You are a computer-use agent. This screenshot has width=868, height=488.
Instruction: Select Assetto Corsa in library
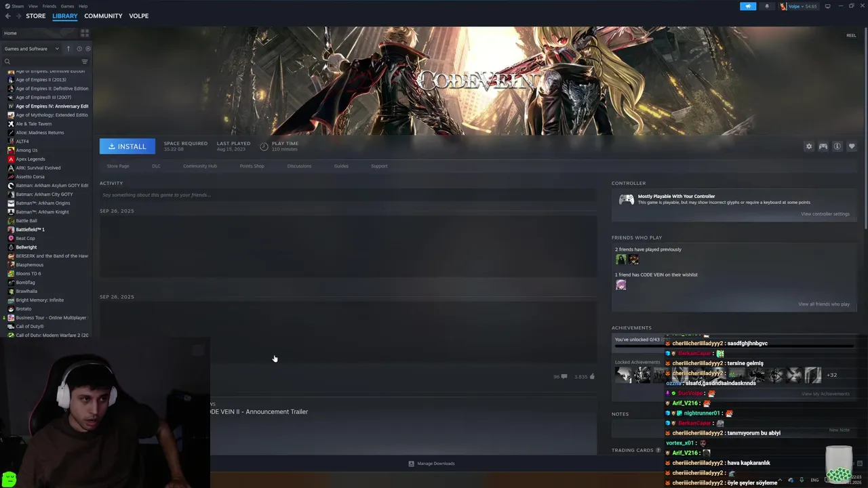pos(30,177)
